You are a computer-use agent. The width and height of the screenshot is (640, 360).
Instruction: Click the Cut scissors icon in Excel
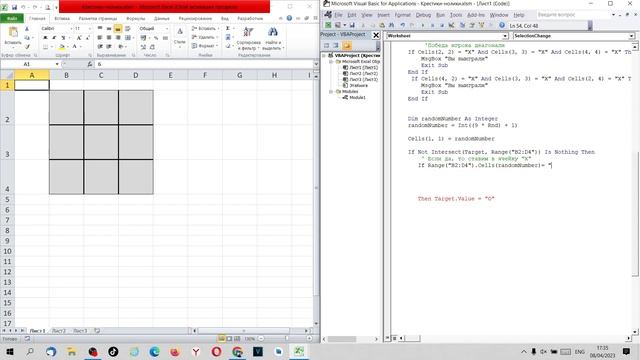27,29
